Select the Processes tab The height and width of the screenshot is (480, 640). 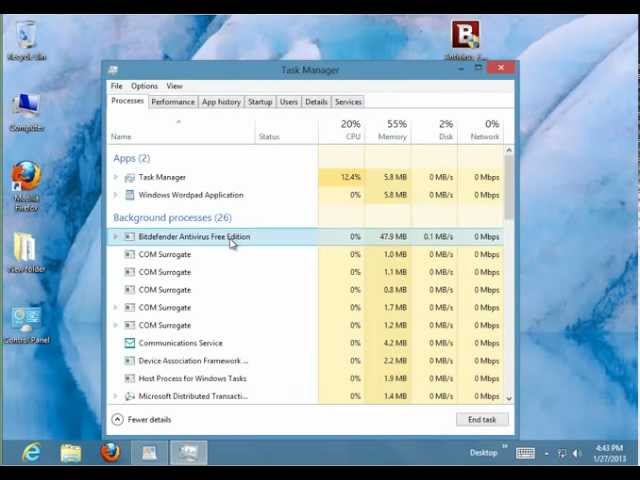tap(127, 101)
